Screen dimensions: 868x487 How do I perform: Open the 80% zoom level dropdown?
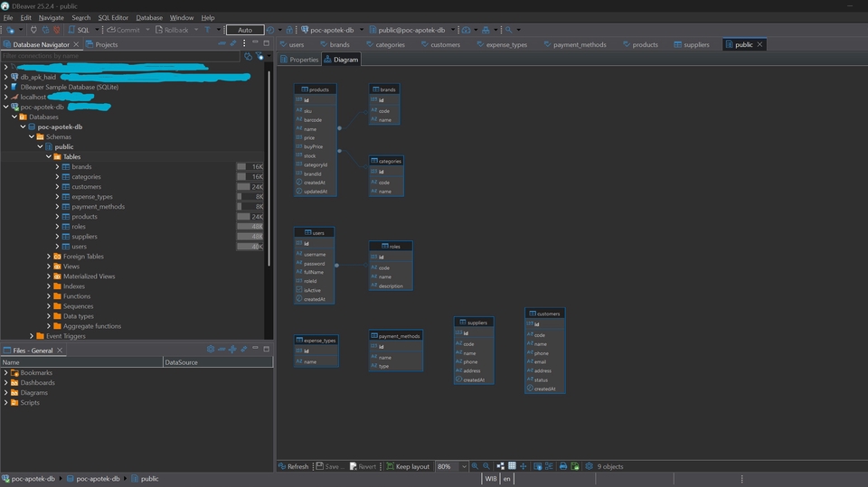pos(464,466)
